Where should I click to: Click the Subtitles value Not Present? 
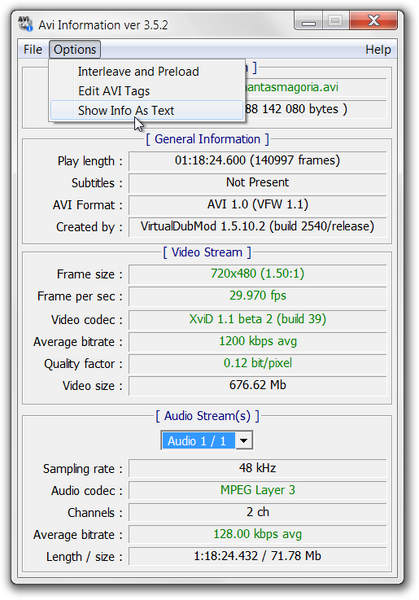[258, 183]
